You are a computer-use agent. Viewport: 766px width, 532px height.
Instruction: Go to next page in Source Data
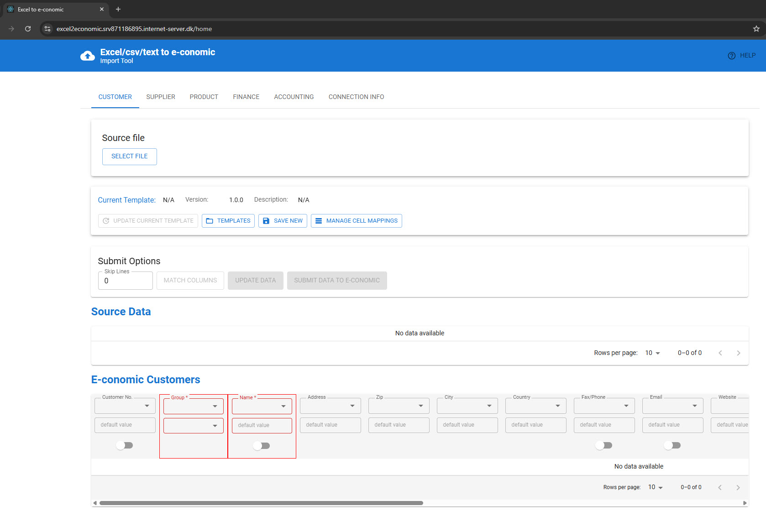739,353
